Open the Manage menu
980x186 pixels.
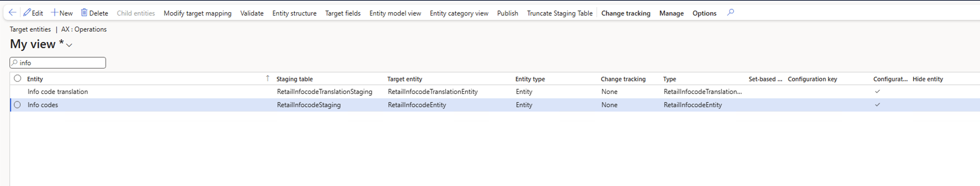click(x=672, y=13)
